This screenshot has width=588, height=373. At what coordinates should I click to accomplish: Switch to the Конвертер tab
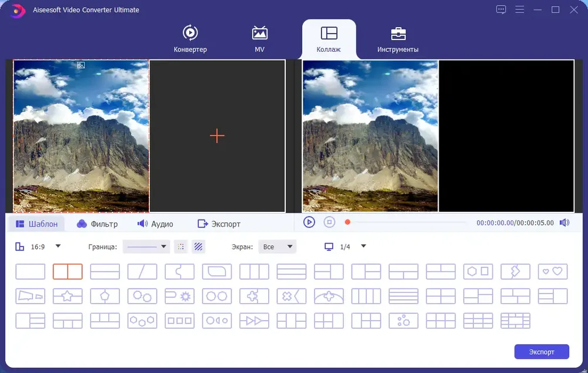point(190,39)
